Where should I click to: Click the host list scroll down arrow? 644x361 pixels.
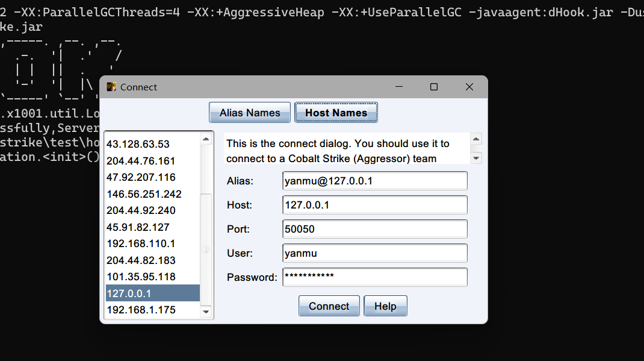[x=206, y=312]
